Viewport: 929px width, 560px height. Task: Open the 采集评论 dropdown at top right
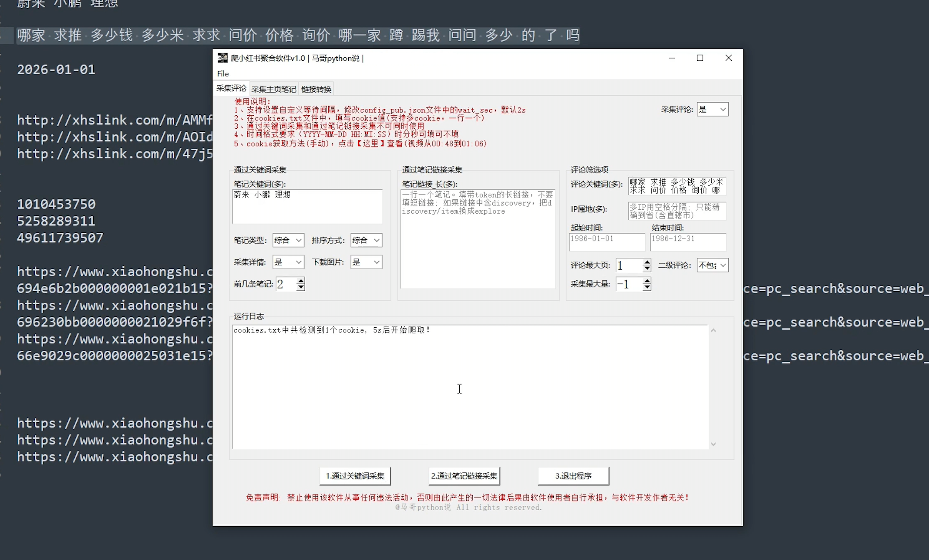coord(722,110)
